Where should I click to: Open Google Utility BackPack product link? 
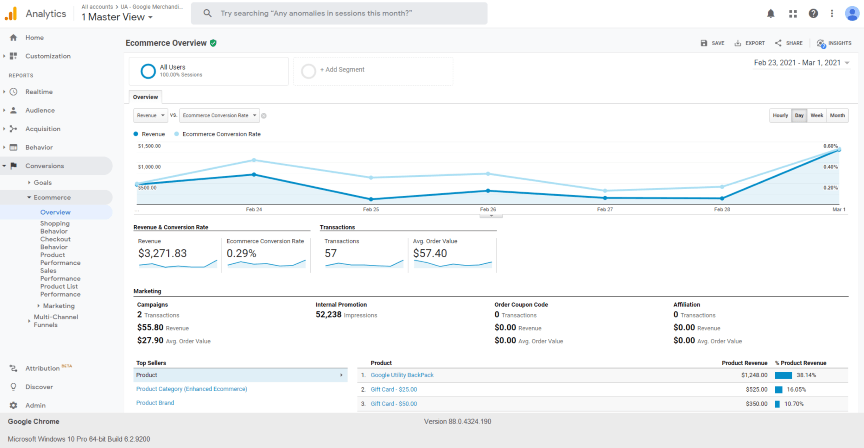point(402,375)
